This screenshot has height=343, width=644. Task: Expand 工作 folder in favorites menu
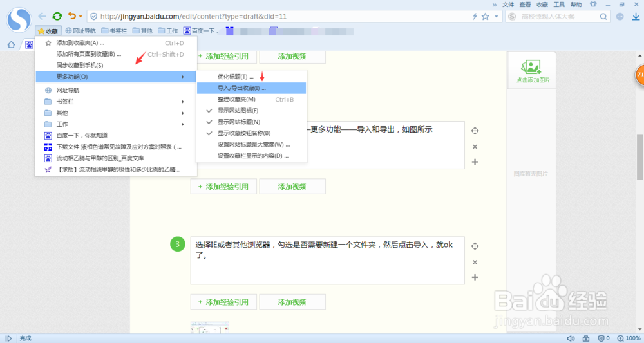(116, 124)
